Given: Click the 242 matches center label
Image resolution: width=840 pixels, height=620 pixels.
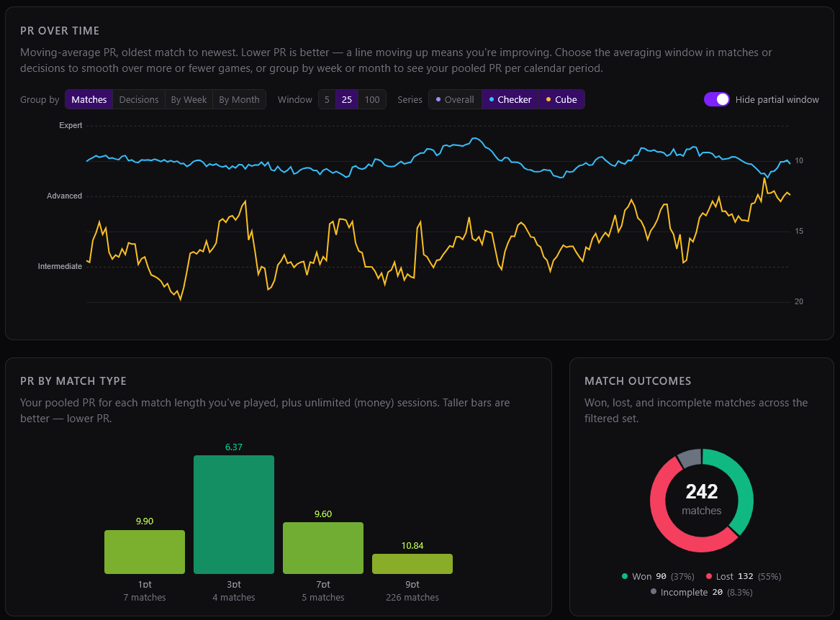Looking at the screenshot, I should pyautogui.click(x=702, y=499).
